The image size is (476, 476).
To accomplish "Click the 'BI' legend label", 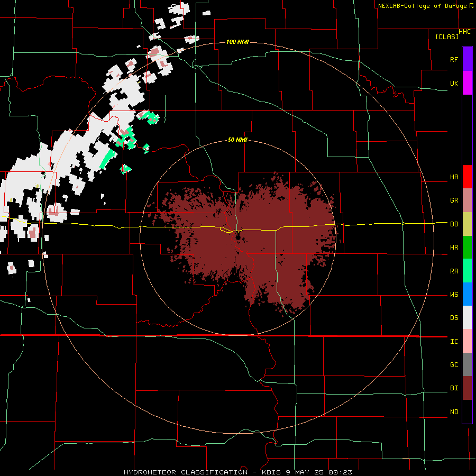I will pos(454,388).
